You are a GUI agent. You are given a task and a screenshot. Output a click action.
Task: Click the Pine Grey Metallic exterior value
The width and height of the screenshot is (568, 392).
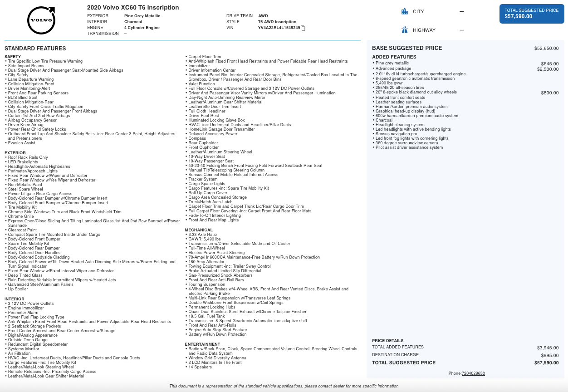pyautogui.click(x=142, y=16)
